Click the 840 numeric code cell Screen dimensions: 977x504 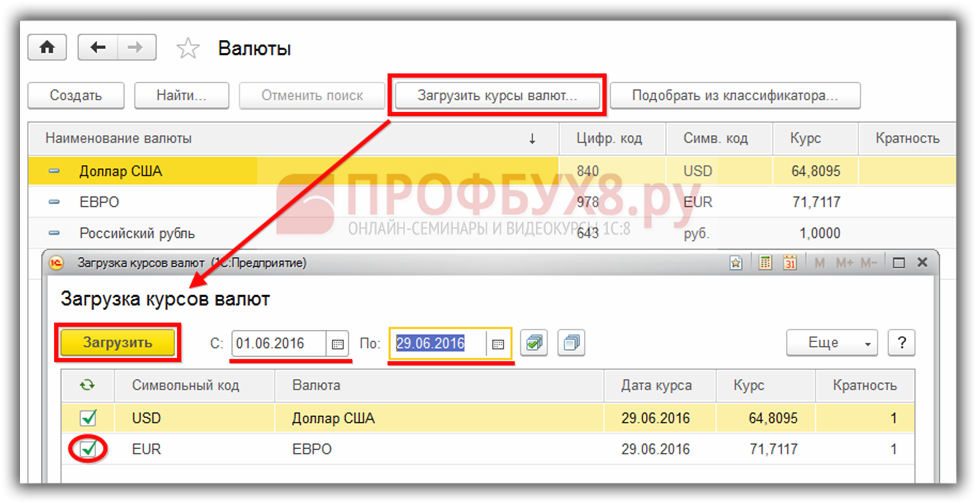612,171
